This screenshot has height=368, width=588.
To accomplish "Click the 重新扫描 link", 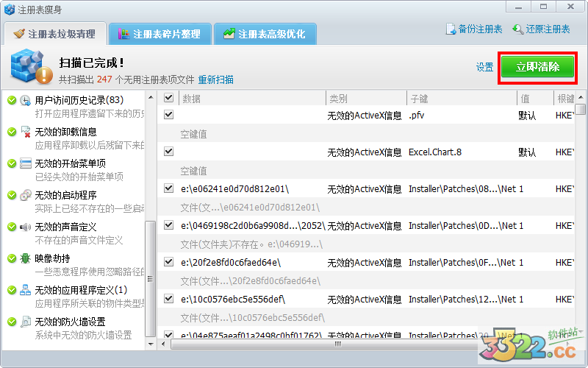I will point(215,79).
